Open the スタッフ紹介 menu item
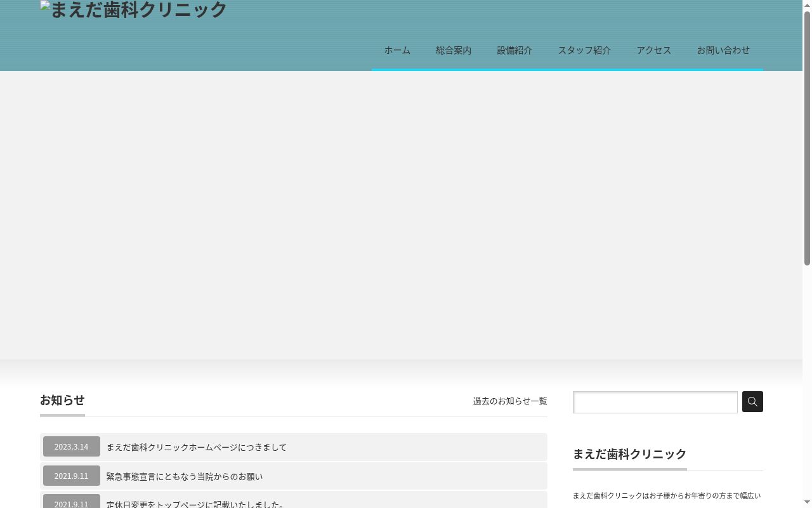Screen dimensions: 812x508 [584, 50]
